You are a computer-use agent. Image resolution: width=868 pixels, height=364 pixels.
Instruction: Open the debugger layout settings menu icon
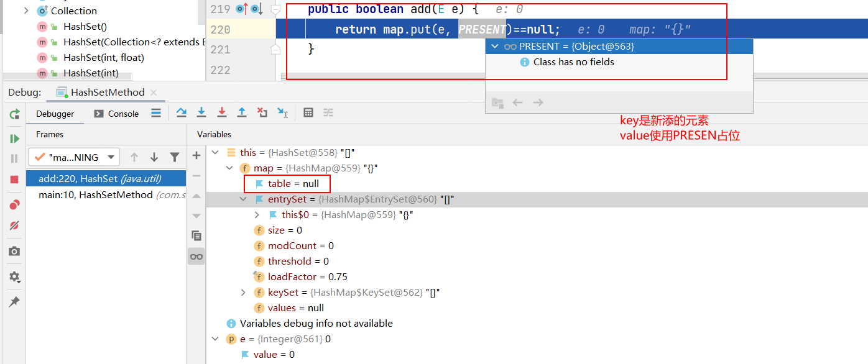156,112
